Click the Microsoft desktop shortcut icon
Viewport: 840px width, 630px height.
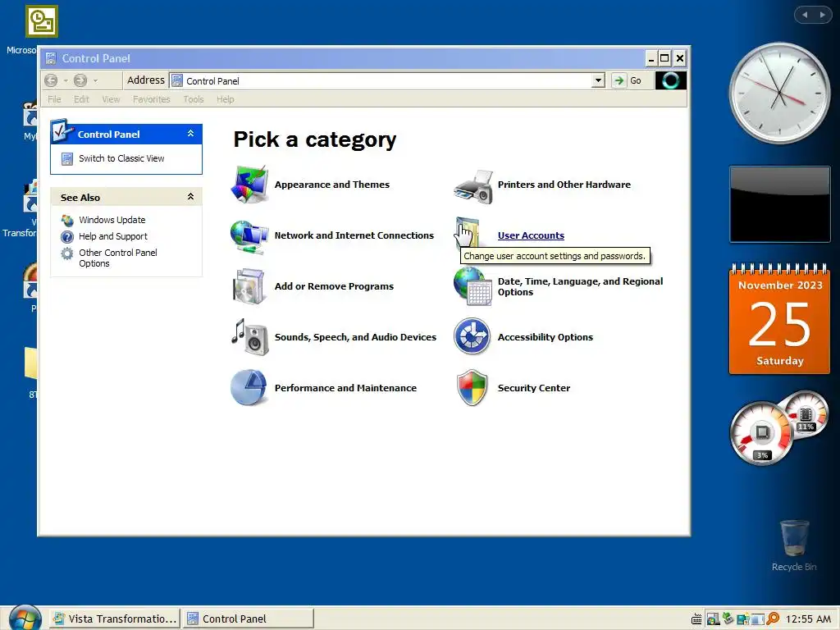tap(42, 21)
